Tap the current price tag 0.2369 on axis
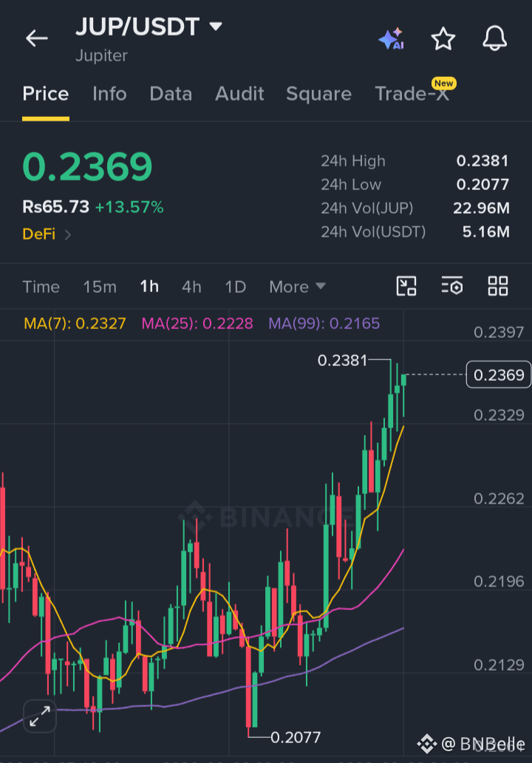532x763 pixels. (499, 375)
